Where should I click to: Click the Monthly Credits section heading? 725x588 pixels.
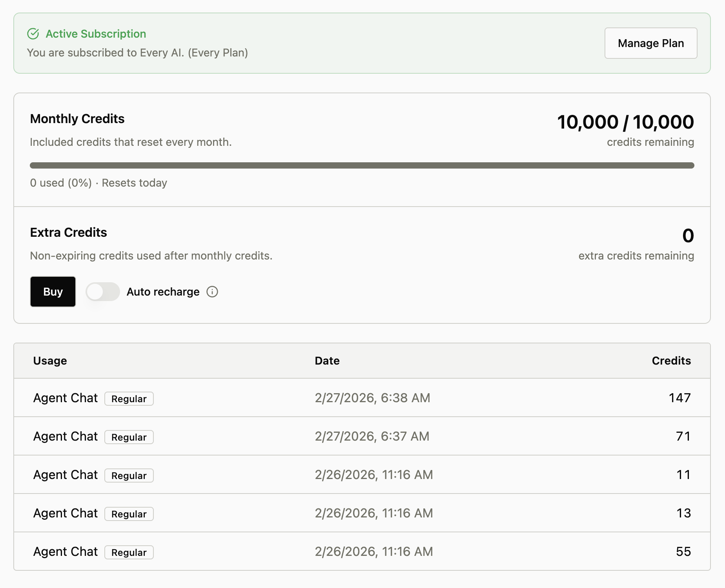click(77, 118)
